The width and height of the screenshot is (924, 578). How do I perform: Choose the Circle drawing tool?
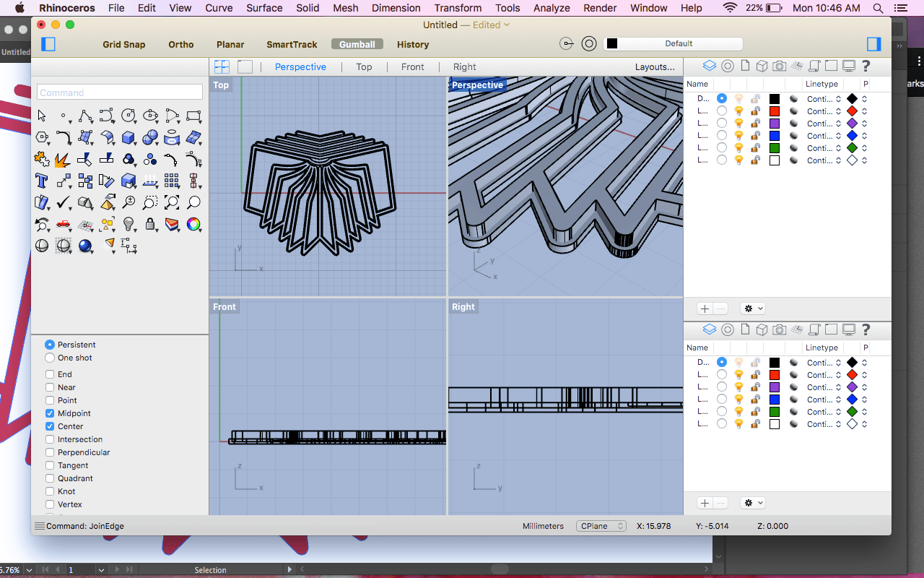[x=128, y=116]
